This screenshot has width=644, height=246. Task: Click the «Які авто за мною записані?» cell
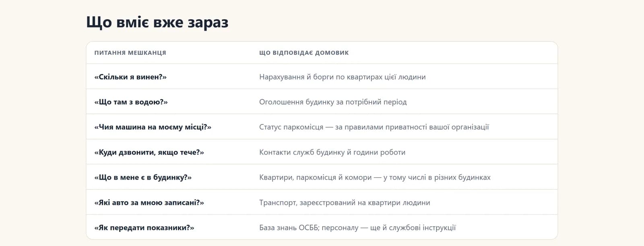click(149, 203)
